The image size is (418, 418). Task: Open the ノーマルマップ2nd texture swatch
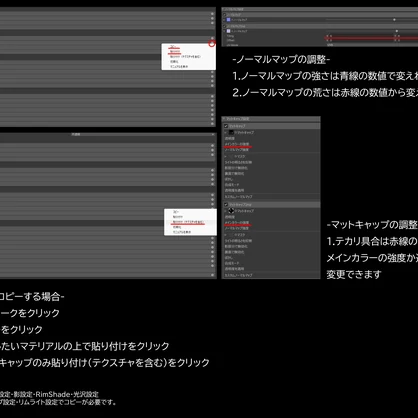pos(228,31)
